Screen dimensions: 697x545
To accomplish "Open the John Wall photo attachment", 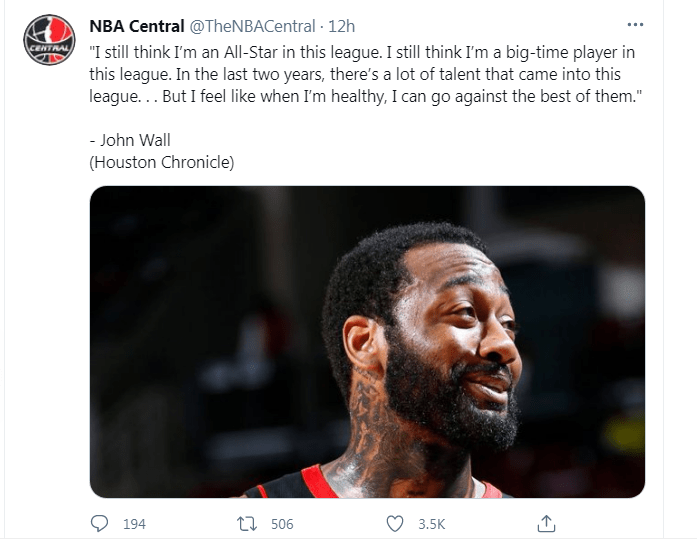I will point(367,341).
